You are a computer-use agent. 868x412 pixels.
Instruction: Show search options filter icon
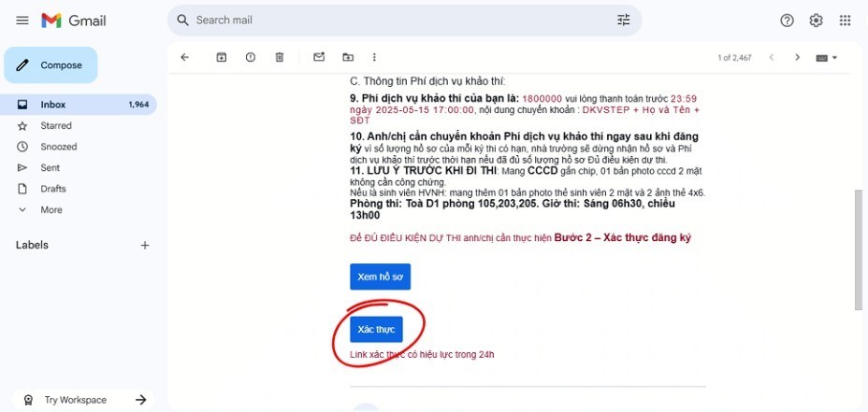click(x=623, y=21)
